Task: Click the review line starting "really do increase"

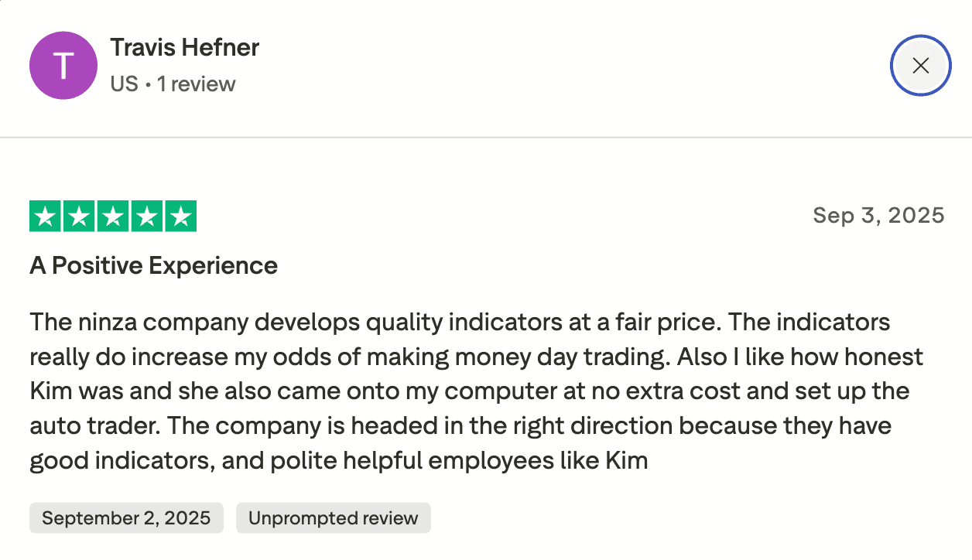Action: 477,357
